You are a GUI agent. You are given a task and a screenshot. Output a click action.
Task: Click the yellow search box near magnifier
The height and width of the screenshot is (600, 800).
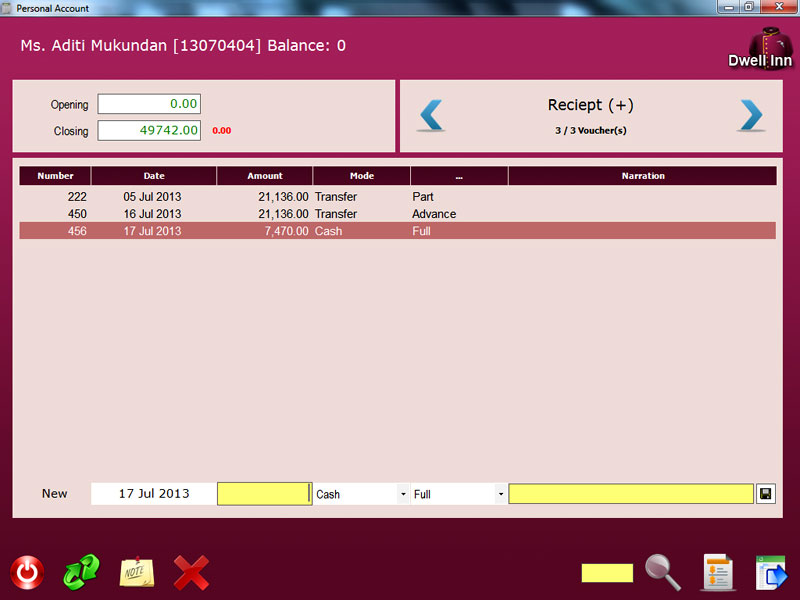(607, 573)
